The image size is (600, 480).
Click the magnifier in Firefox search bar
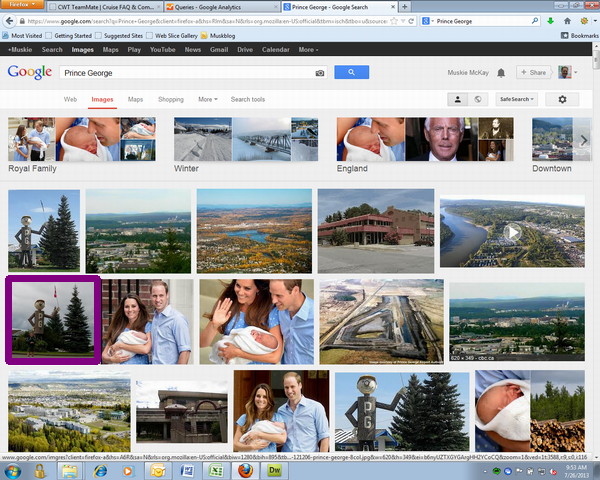pyautogui.click(x=535, y=21)
